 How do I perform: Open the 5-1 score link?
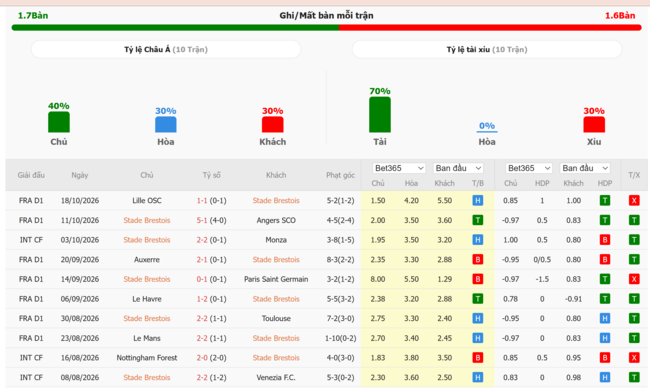pos(202,220)
